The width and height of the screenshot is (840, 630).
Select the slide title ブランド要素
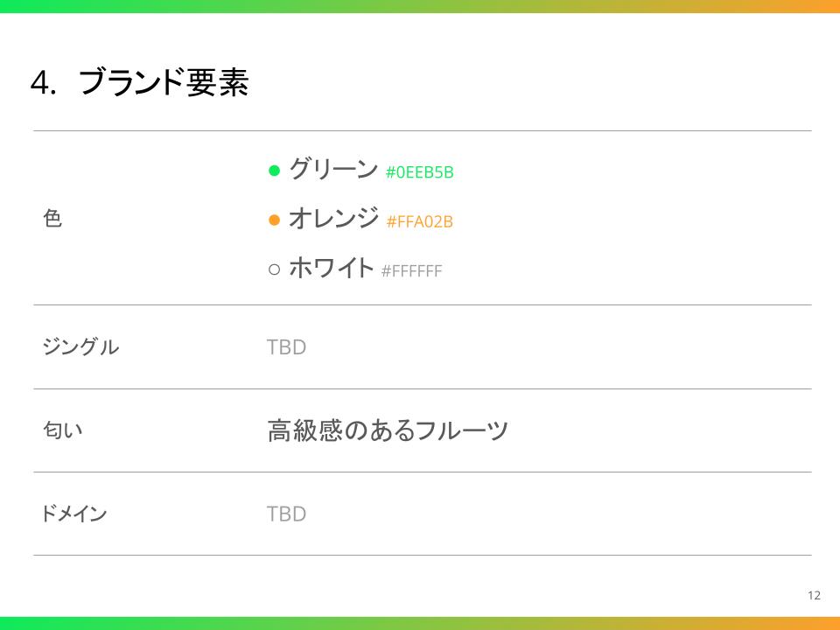point(164,83)
